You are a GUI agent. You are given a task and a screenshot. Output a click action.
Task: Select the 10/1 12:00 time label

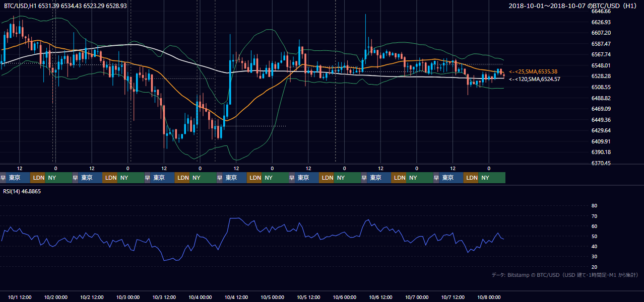click(x=20, y=297)
